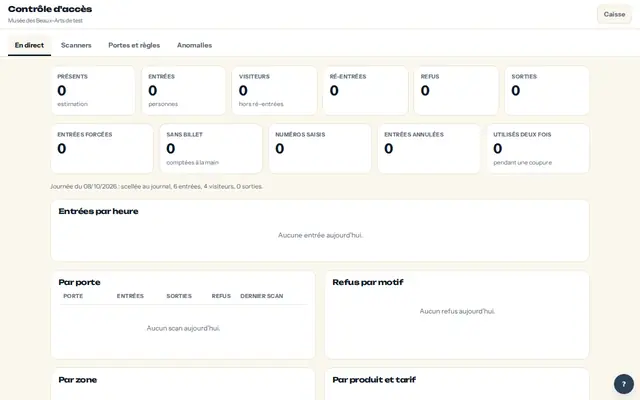Screen dimensions: 640x400
Task: Click the REFUS column header in Par porte
Action: click(221, 296)
